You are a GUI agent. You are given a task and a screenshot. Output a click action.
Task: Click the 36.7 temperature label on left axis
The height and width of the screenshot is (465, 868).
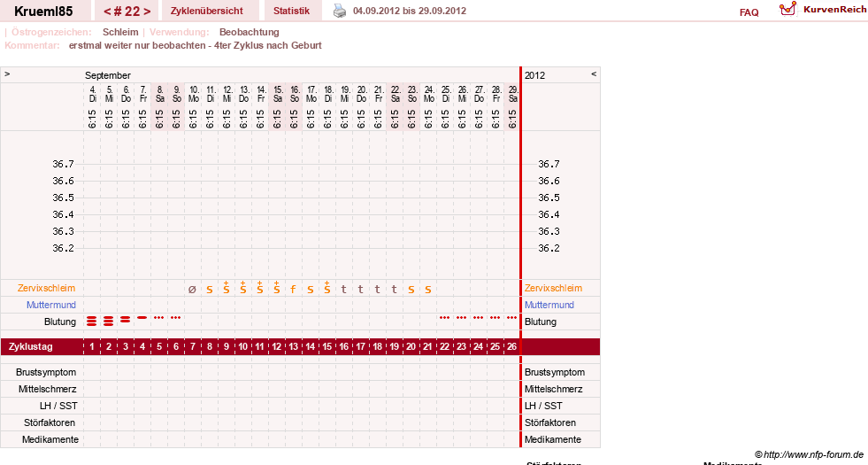[63, 164]
